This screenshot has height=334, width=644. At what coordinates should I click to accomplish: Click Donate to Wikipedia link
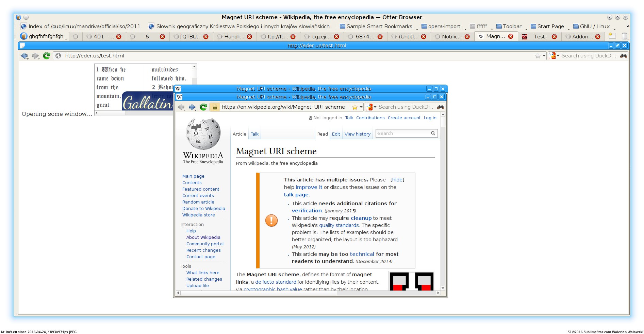point(203,209)
